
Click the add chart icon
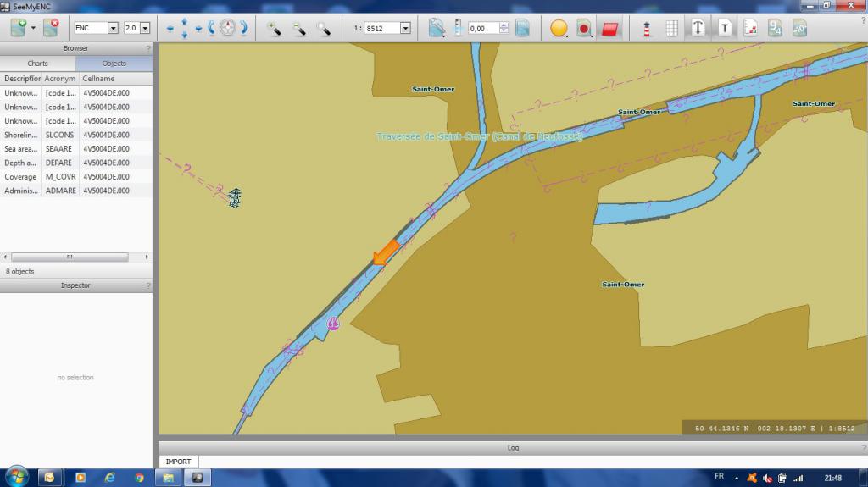pos(19,28)
